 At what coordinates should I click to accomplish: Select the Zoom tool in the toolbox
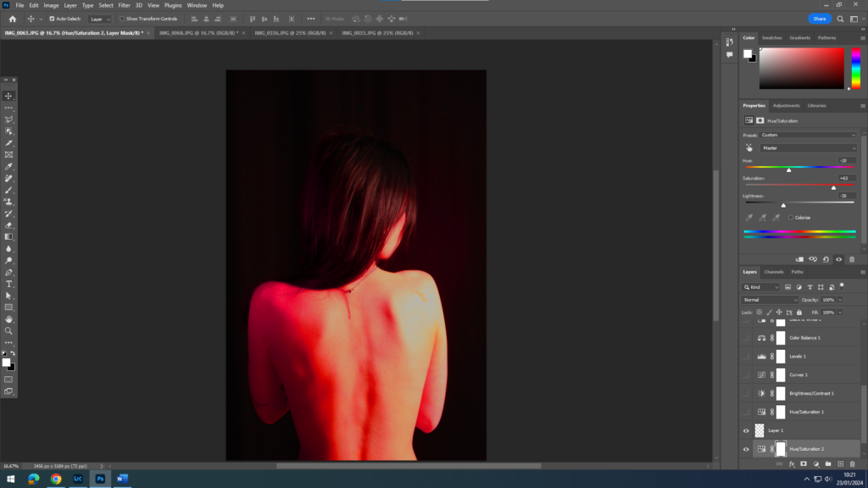tap(8, 331)
